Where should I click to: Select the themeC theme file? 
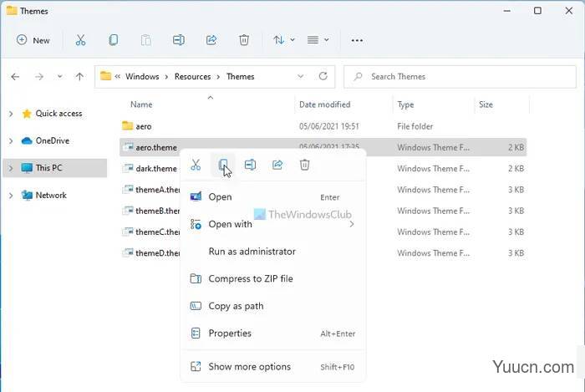(151, 232)
